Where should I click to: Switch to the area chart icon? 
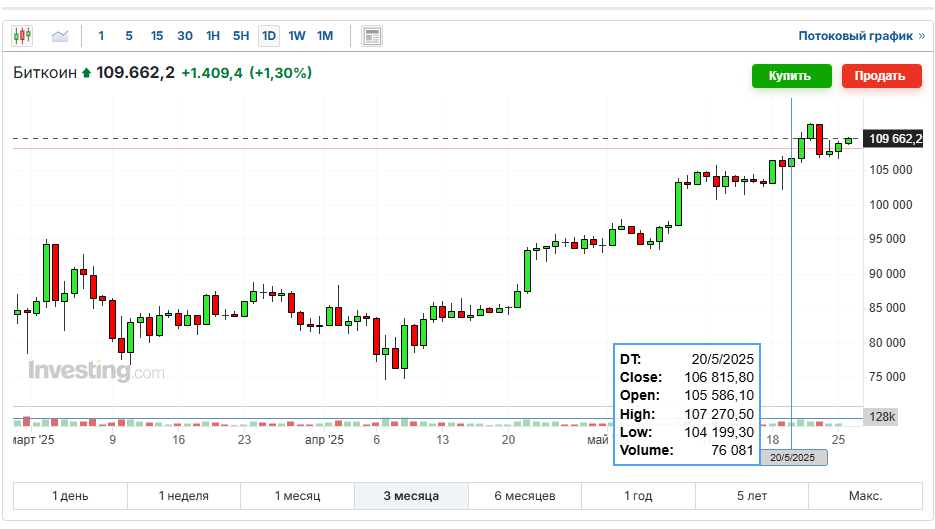click(60, 36)
